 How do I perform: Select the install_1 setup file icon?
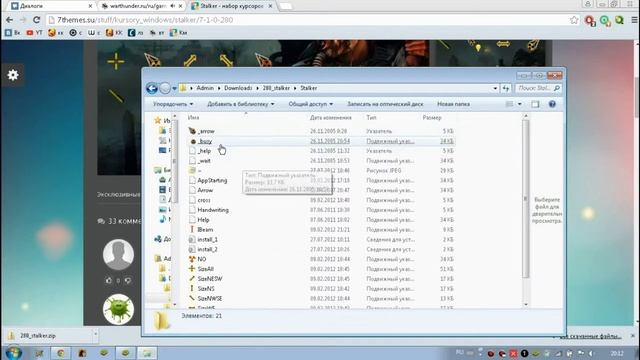point(192,239)
